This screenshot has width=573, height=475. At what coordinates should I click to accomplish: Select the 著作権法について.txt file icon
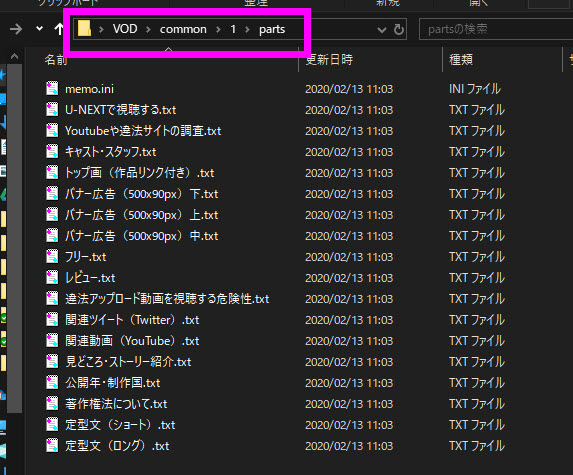pos(52,404)
